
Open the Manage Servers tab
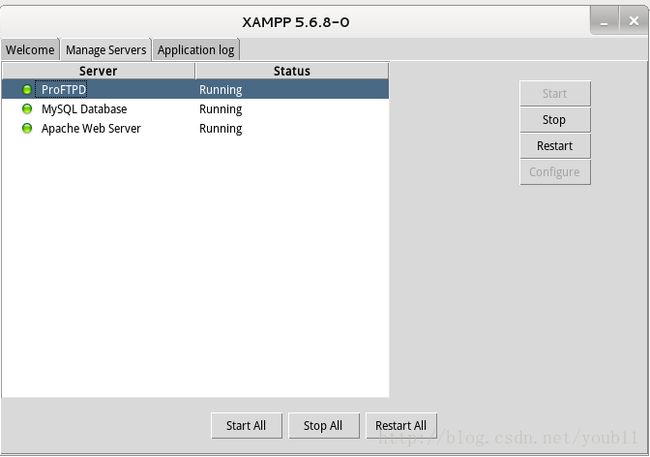point(106,50)
